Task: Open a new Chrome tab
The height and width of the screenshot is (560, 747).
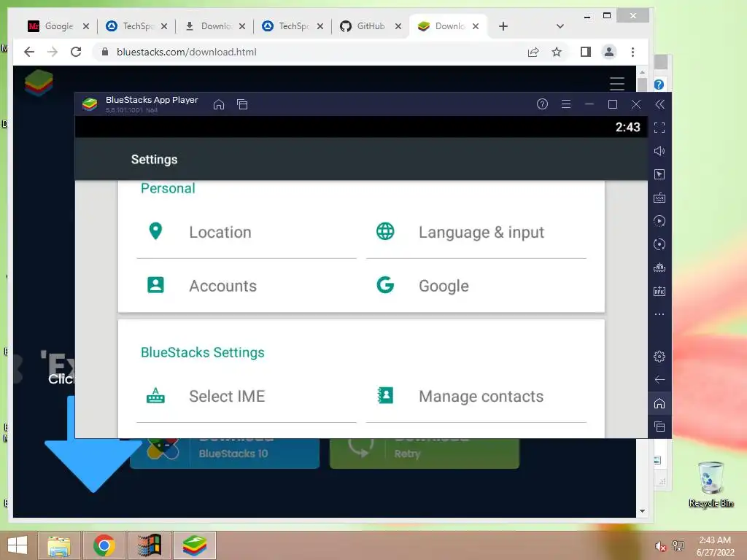Action: 503,26
